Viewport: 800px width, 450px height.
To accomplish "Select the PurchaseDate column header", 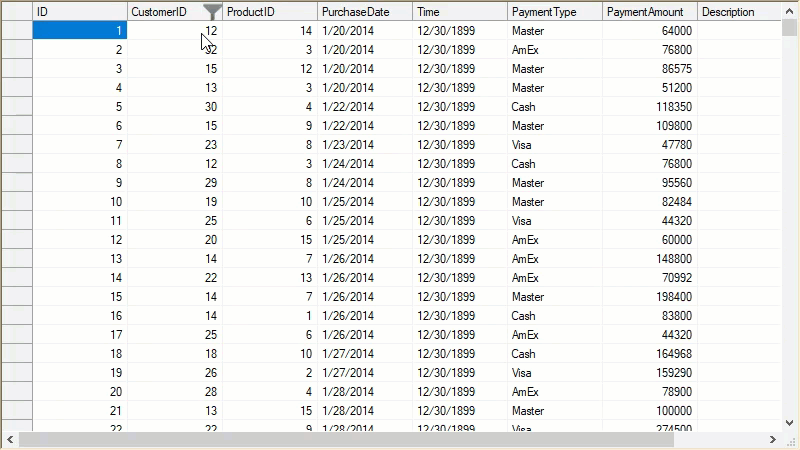I will point(365,12).
